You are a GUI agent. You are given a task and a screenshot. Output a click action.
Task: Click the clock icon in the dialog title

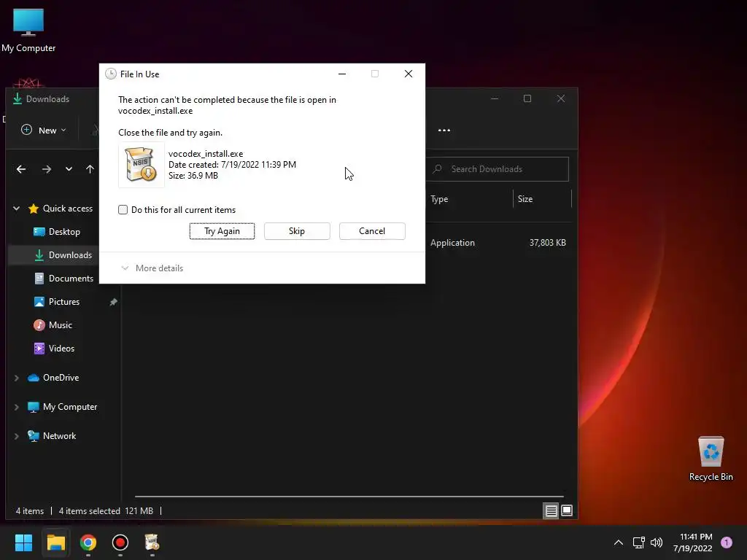[x=111, y=74]
